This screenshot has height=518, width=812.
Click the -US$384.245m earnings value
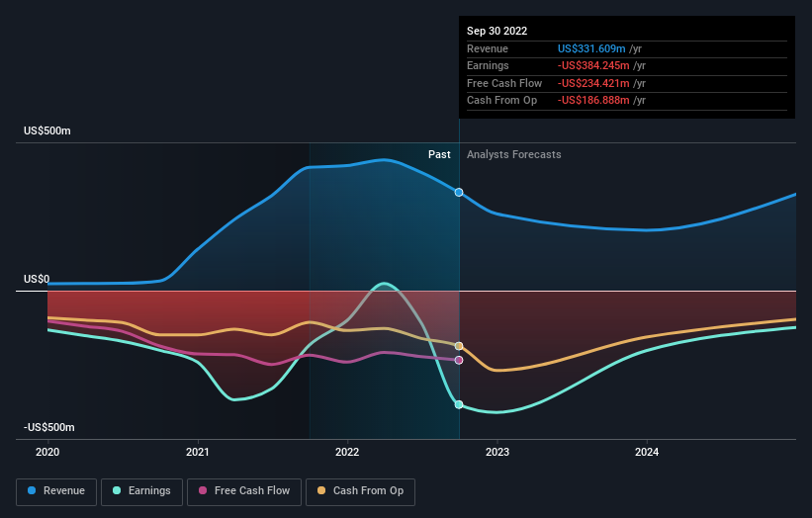pyautogui.click(x=593, y=65)
